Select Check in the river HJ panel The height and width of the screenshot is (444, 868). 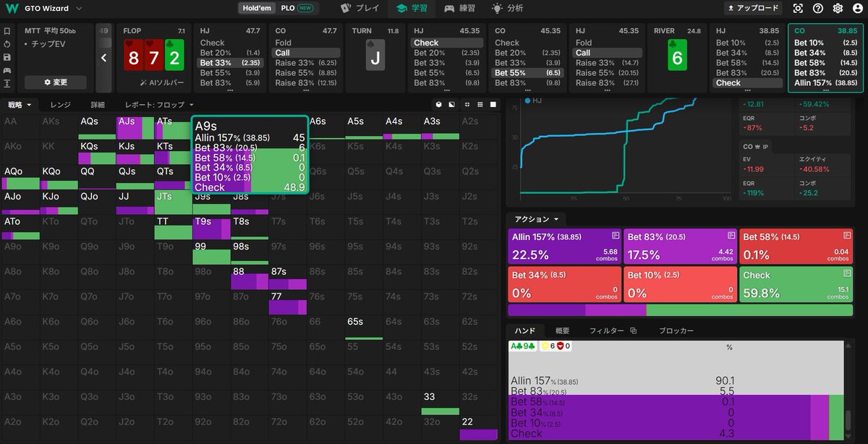[749, 83]
